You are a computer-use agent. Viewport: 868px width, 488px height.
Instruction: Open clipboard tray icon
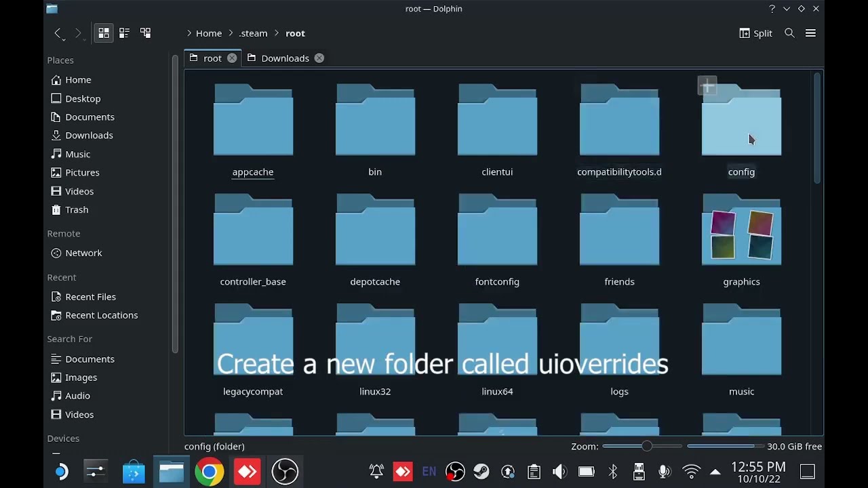tap(534, 472)
